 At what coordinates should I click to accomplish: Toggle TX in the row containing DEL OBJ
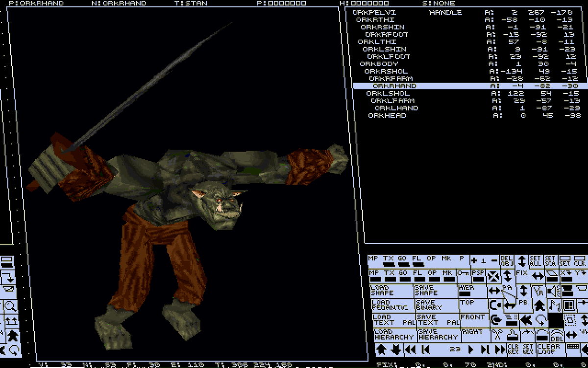click(389, 261)
